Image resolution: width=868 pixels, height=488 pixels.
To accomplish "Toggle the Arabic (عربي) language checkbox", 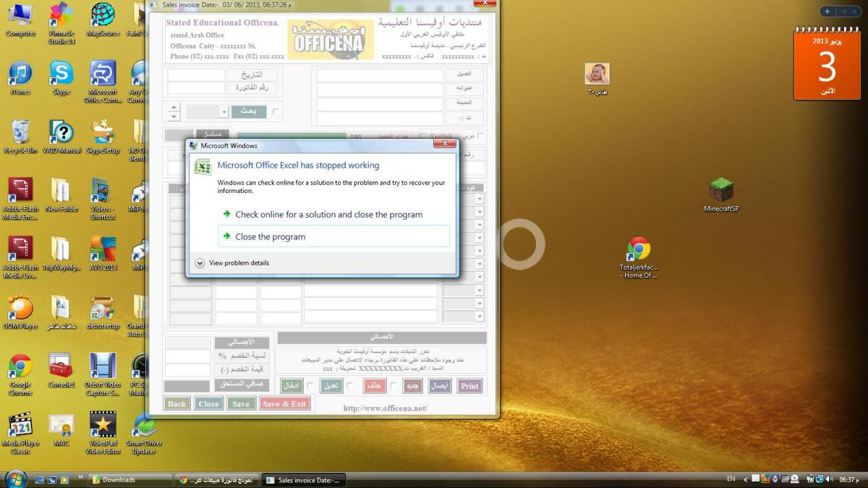I will click(481, 136).
